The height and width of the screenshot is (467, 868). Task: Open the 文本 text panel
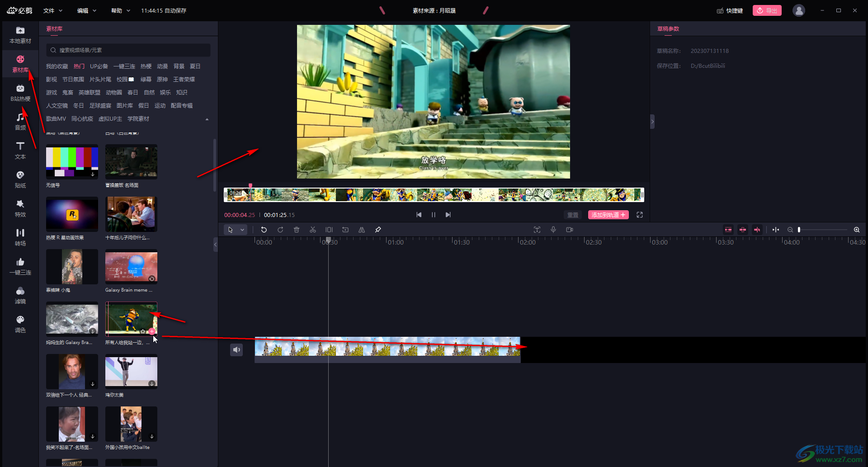[x=20, y=151]
